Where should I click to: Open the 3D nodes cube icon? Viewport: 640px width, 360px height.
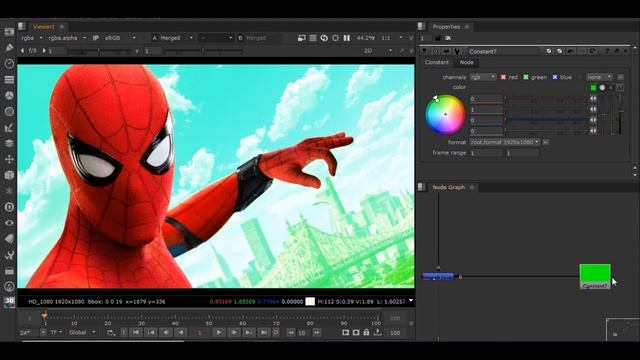(9, 175)
